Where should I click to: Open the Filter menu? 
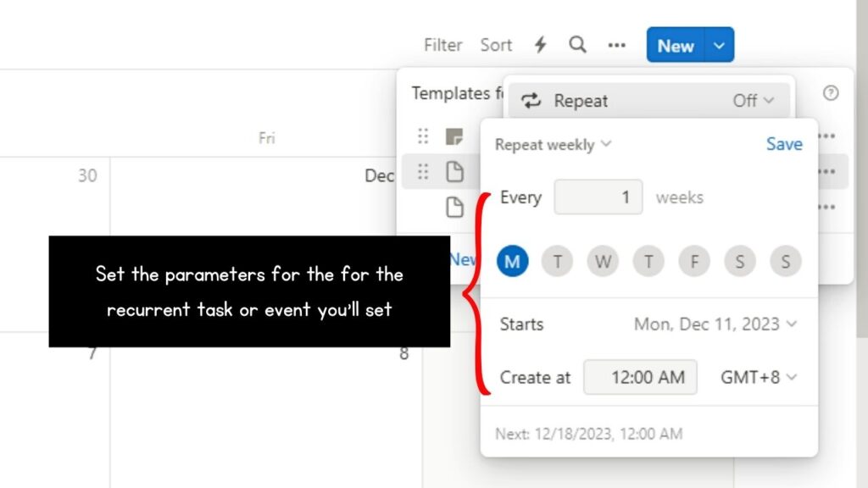click(x=442, y=46)
